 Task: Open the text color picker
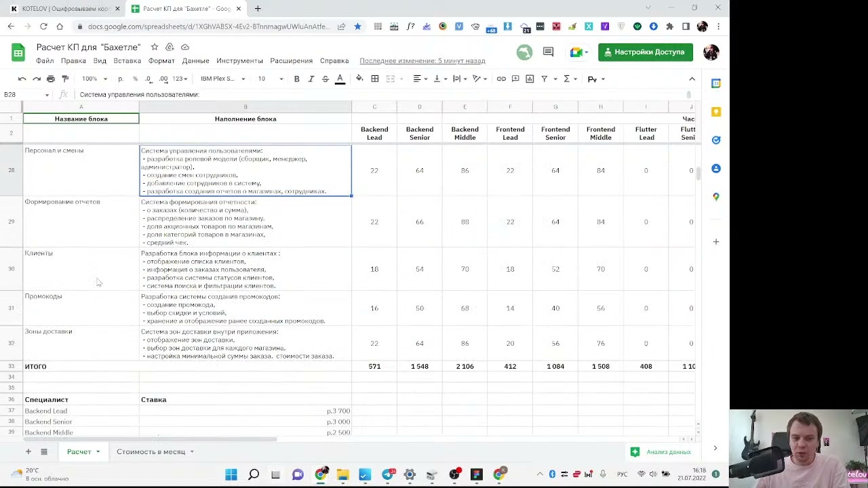click(340, 79)
